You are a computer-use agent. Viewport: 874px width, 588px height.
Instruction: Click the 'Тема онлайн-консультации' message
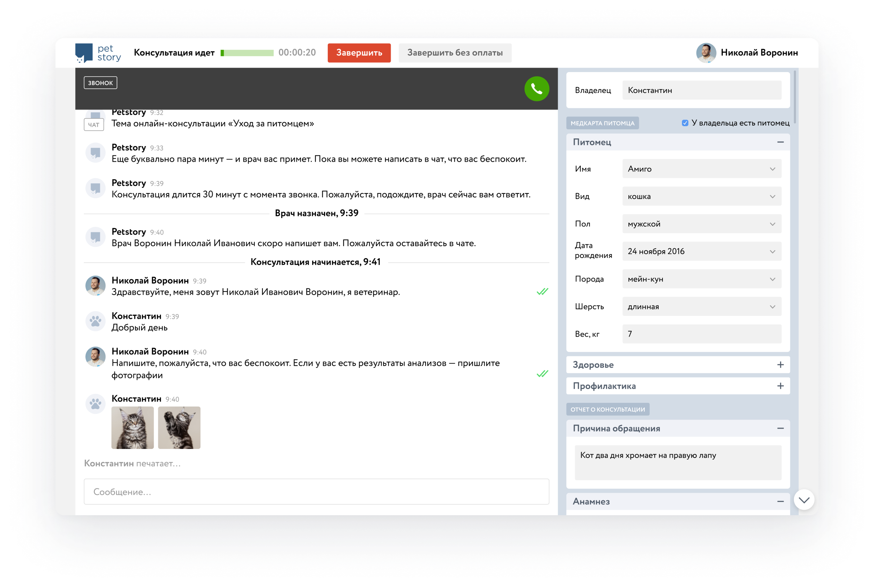pos(213,123)
